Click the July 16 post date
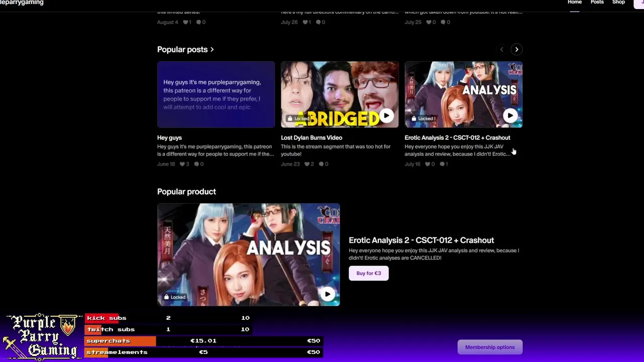This screenshot has height=362, width=644. click(x=413, y=164)
